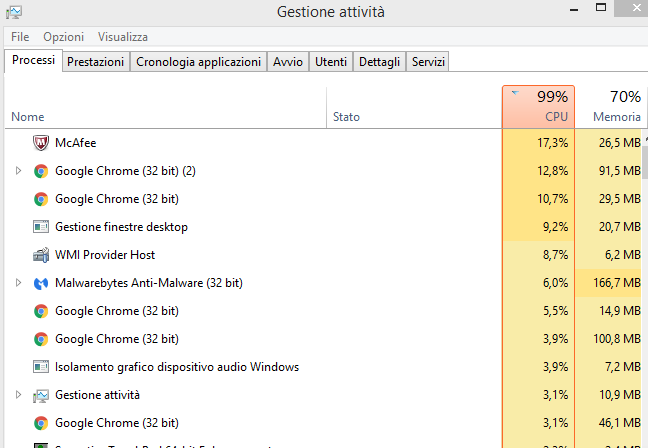Screen dimensions: 648x448
Task: Click the 12,8% CPU value
Action: [x=553, y=171]
